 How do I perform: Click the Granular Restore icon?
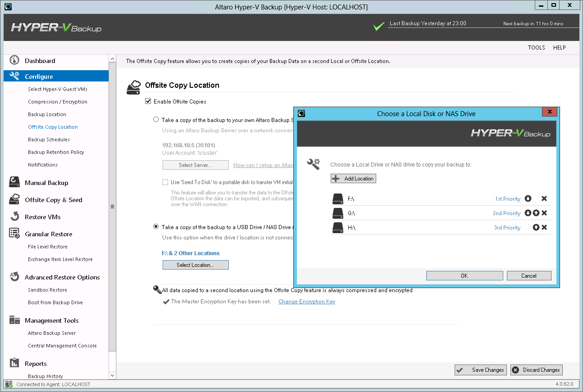pos(14,233)
